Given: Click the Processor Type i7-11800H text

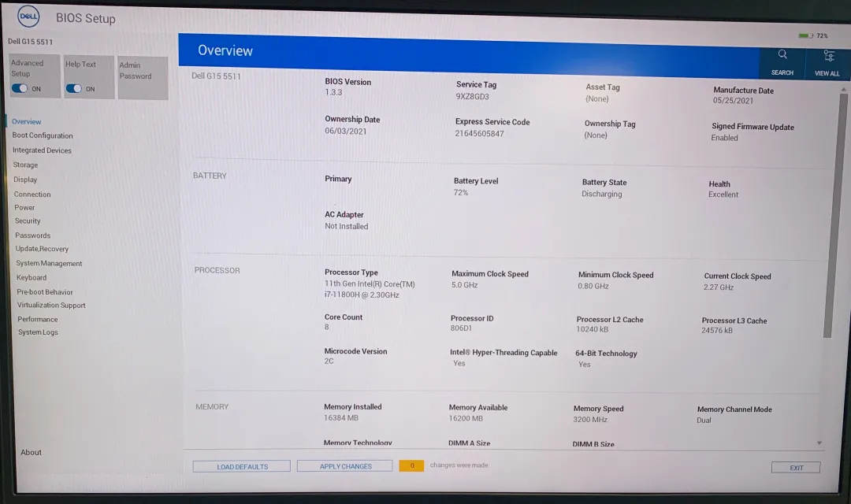Looking at the screenshot, I should point(370,289).
